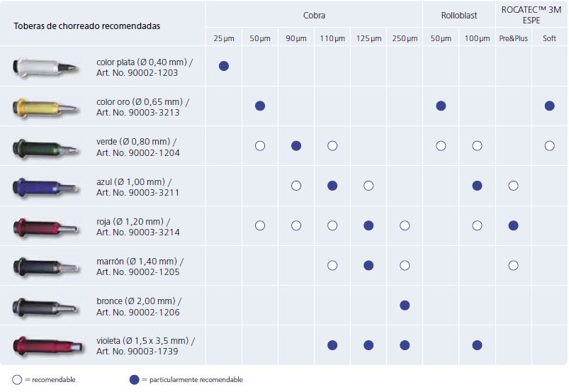The image size is (569, 392).
Task: Click Art. No. 90003-1739 text
Action: click(133, 352)
